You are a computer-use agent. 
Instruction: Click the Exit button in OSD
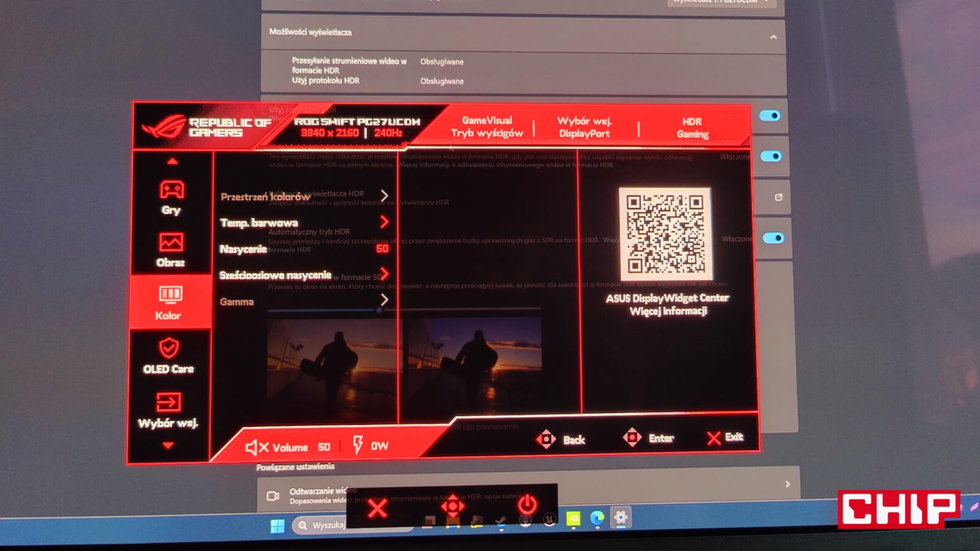[x=725, y=437]
